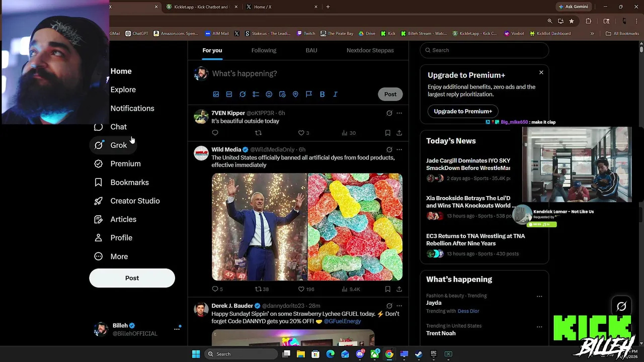Reply to 7VEN Kipper's post

click(x=215, y=133)
